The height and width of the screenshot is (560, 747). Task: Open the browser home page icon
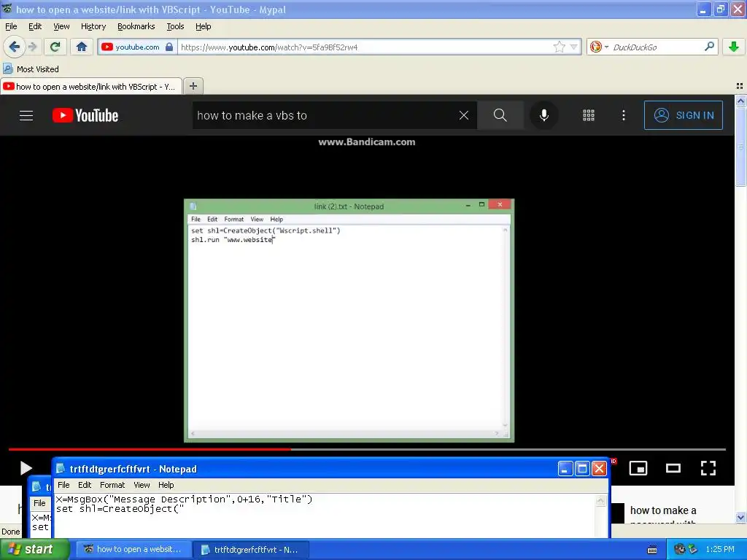[82, 47]
